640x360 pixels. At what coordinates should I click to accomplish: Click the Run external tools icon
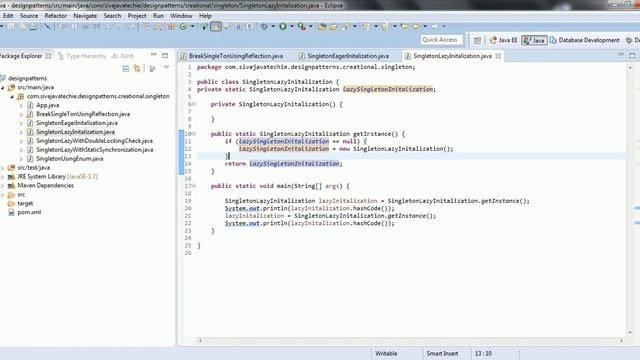[302, 27]
